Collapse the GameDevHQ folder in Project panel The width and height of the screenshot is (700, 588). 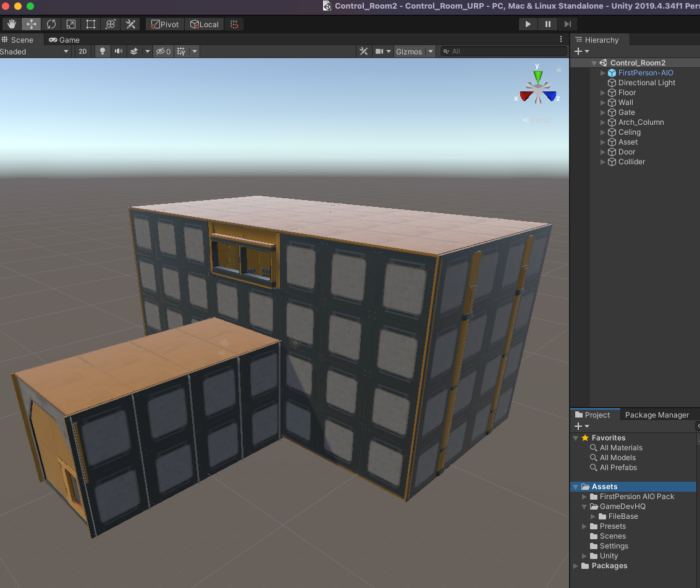tap(584, 506)
